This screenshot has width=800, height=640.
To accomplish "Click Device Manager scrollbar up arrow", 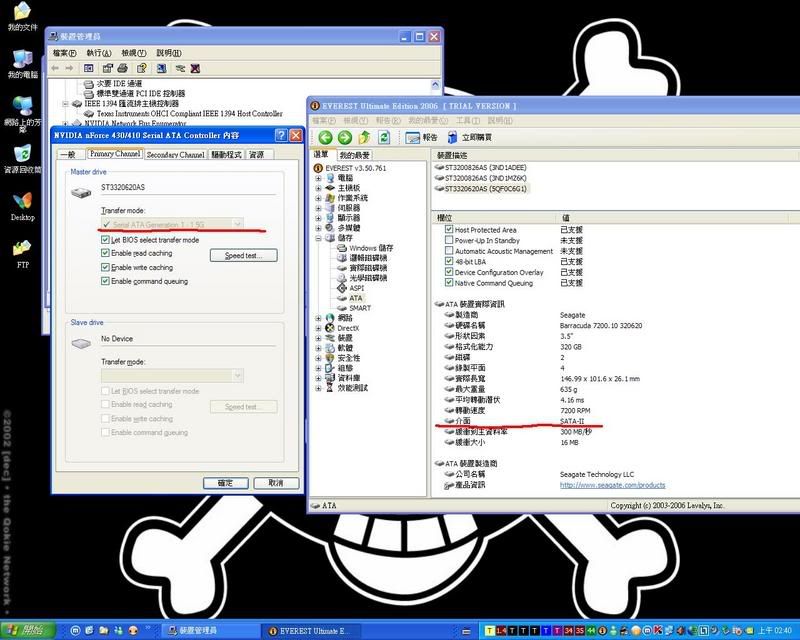I will coord(435,85).
